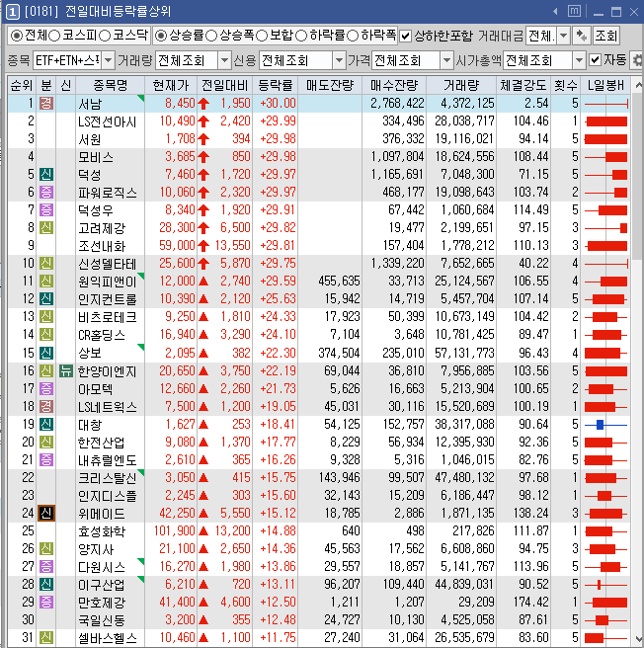
Task: Click the volume 57,131,773 of 상보
Action: (464, 353)
